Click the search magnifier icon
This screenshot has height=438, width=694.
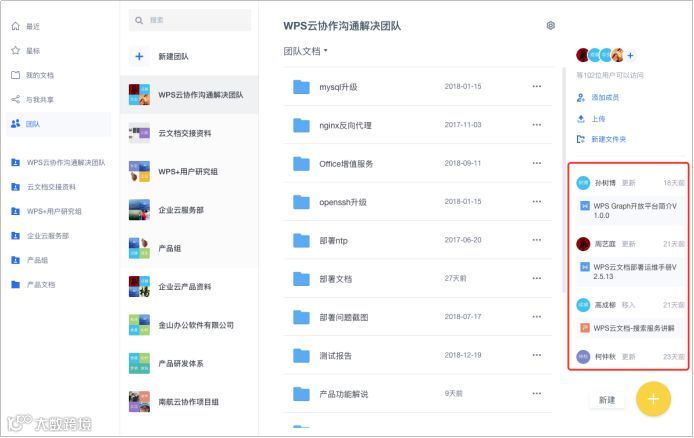click(x=139, y=20)
